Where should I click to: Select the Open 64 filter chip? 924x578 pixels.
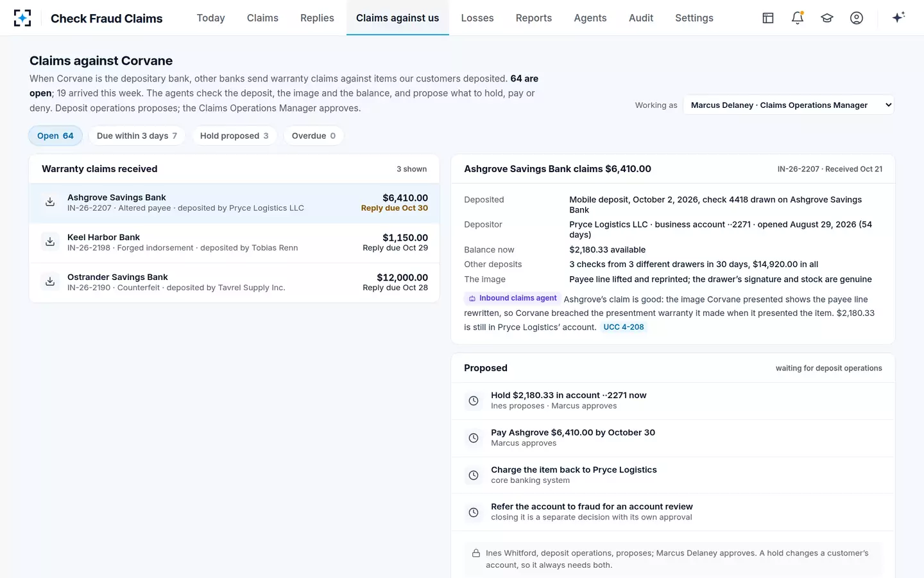click(55, 136)
